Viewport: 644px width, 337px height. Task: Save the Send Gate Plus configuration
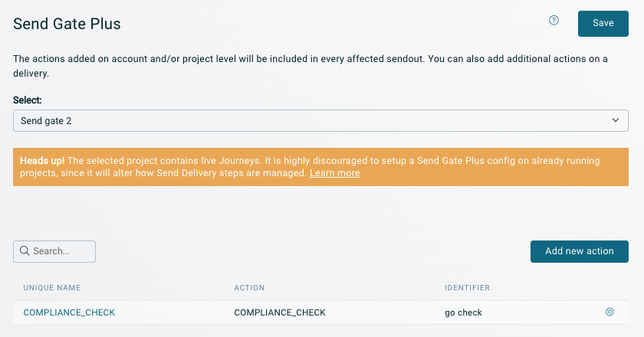(603, 23)
